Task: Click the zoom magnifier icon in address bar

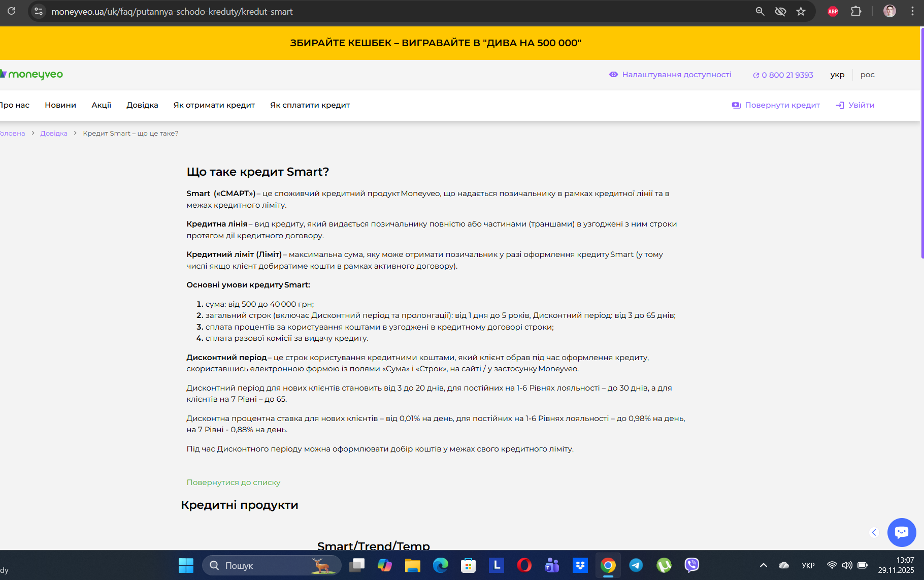Action: pyautogui.click(x=760, y=11)
